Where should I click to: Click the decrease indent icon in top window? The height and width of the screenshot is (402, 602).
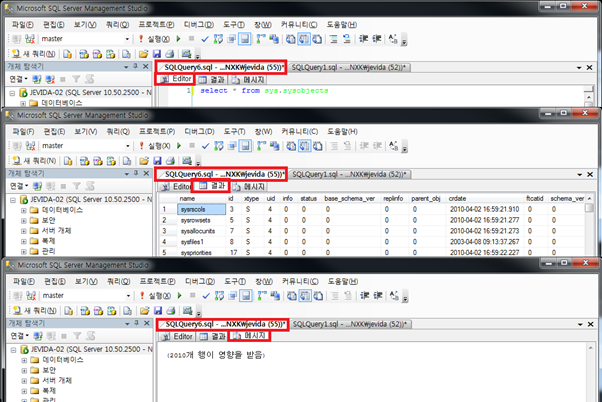(x=363, y=39)
